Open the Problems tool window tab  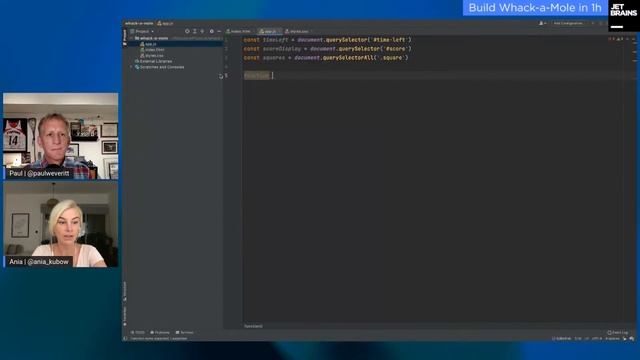(160, 333)
